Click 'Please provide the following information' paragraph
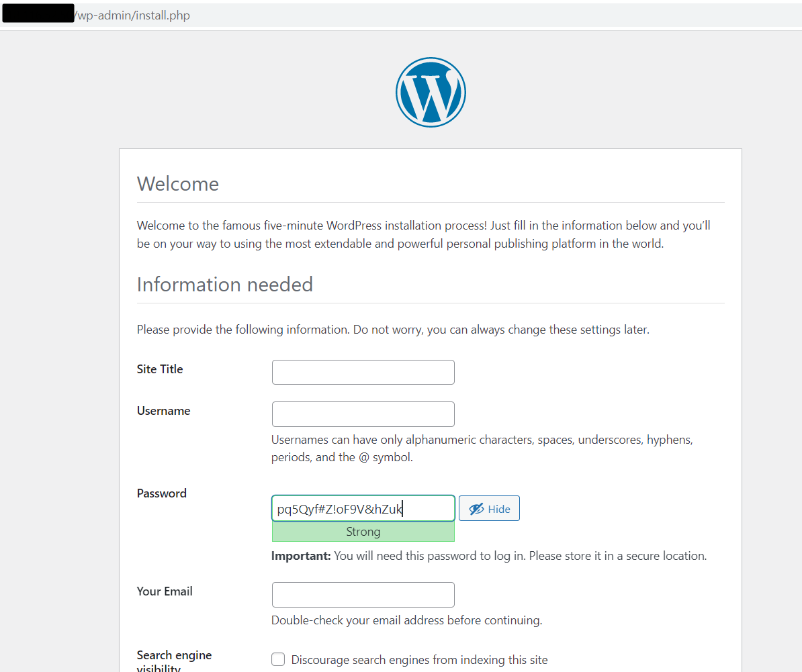Screen dimensions: 802x672 tap(393, 330)
